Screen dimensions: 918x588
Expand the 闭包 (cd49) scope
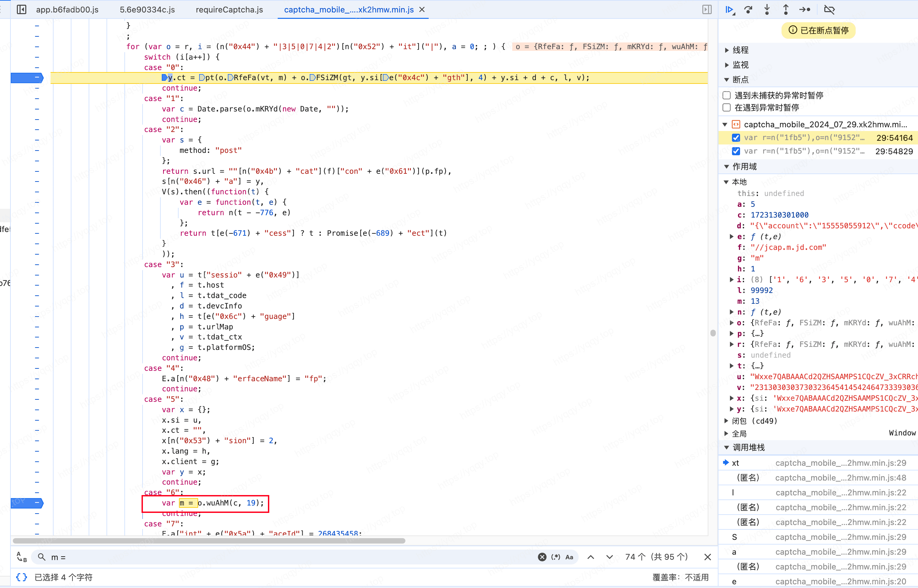point(726,421)
